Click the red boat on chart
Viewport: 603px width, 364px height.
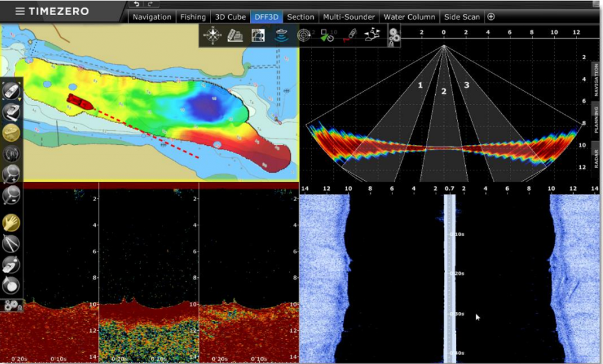[x=80, y=102]
